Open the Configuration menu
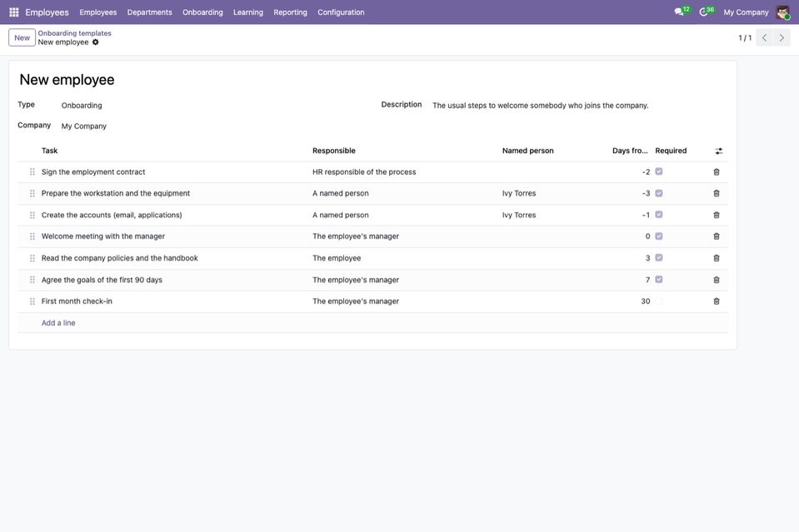799x532 pixels. [341, 12]
